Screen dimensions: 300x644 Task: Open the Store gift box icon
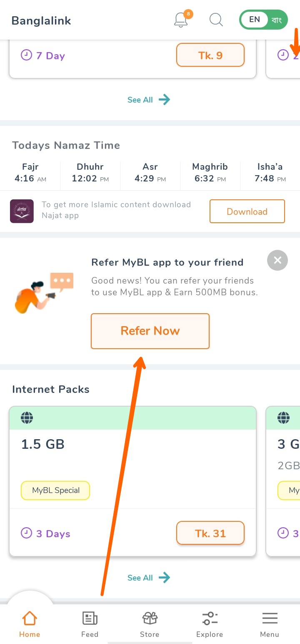point(150,618)
